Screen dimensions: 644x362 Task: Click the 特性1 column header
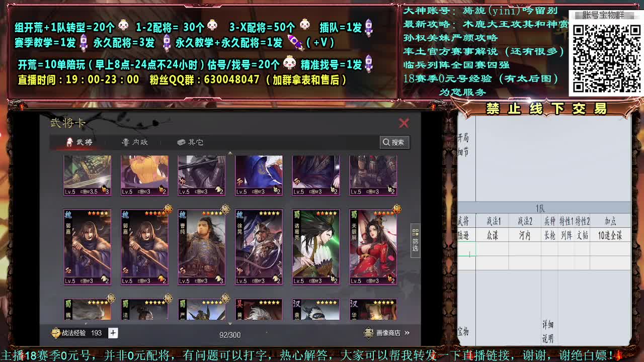[x=567, y=221]
